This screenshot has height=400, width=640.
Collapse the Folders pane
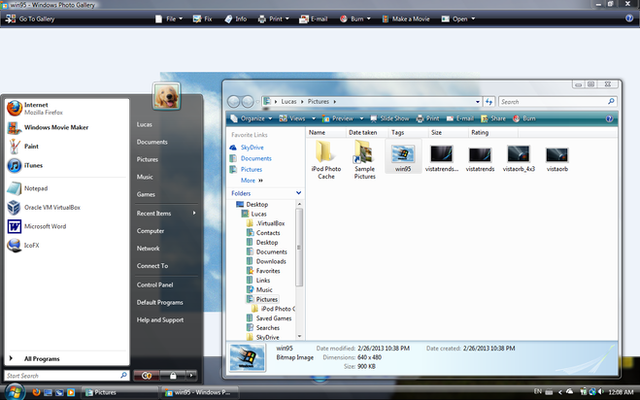pos(298,193)
